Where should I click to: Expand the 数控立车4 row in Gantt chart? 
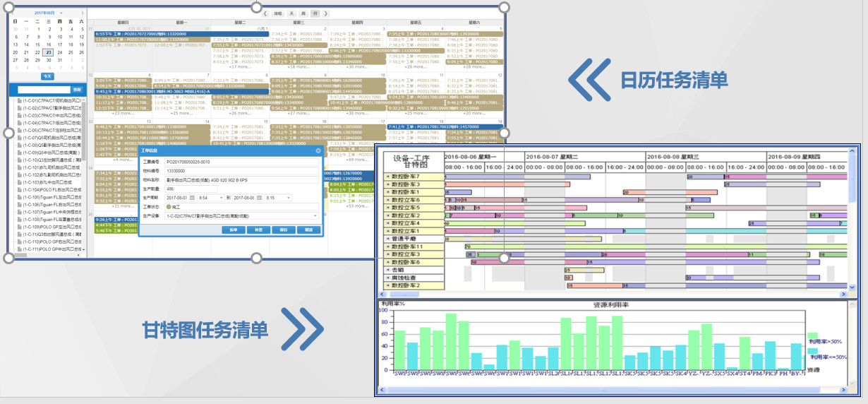[x=387, y=223]
